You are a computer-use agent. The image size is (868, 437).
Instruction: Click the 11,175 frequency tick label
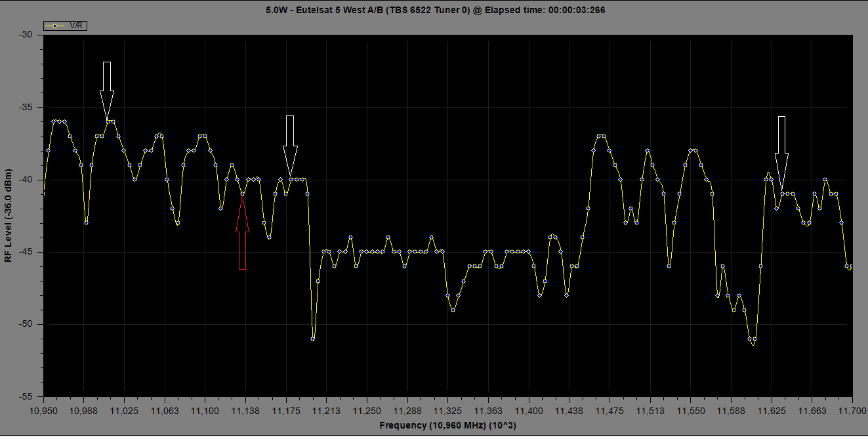click(x=286, y=410)
